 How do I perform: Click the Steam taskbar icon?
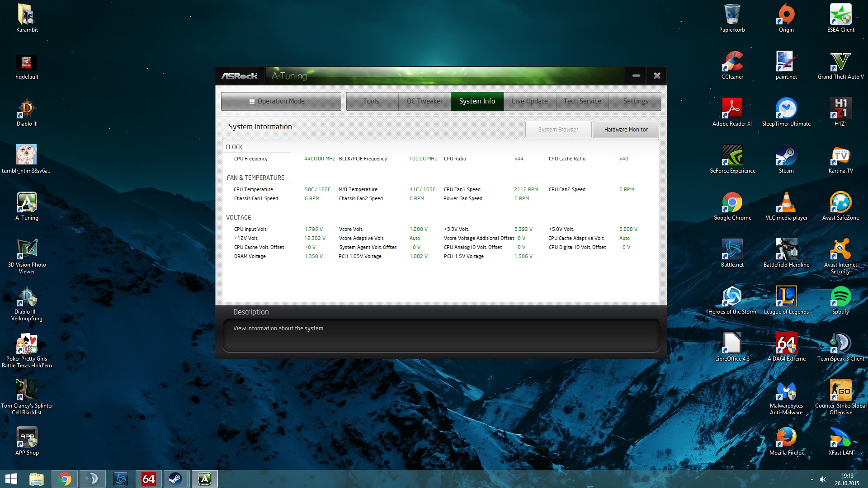pos(175,479)
